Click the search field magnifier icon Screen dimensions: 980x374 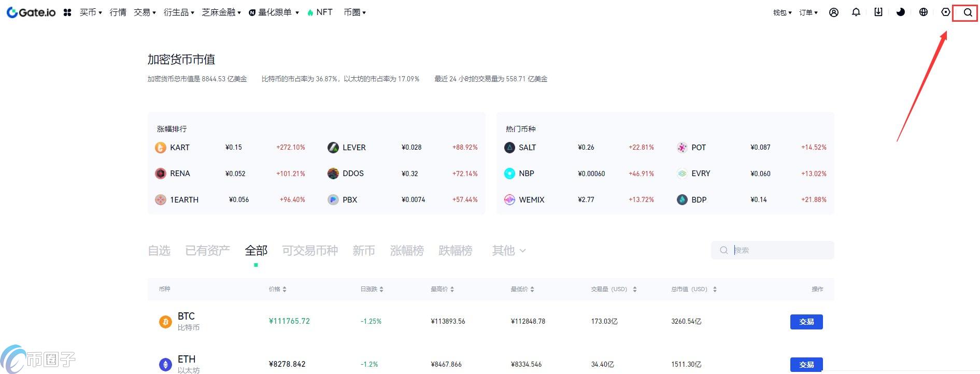(723, 250)
